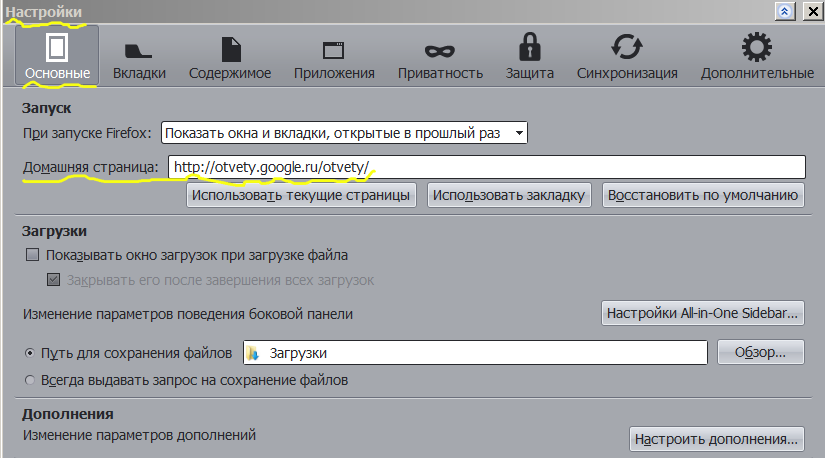Screen dimensions: 825x458
Task: Click Настроить дополнения button
Action: tap(716, 439)
